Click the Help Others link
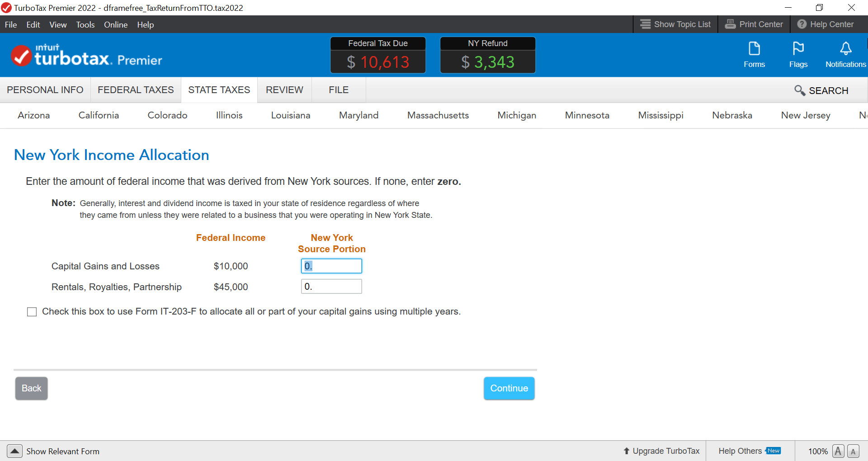This screenshot has width=868, height=461. [740, 451]
